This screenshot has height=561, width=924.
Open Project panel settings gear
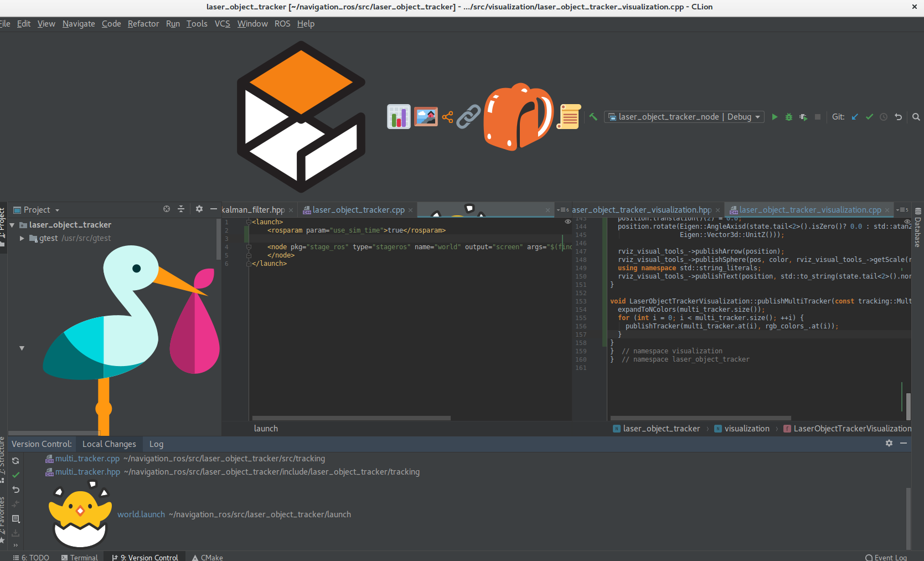199,209
